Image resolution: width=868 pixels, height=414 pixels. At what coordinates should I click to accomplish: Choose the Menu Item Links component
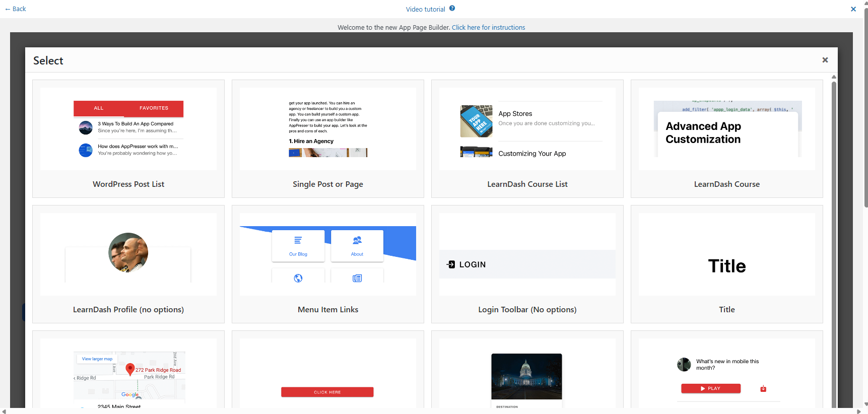(x=328, y=264)
